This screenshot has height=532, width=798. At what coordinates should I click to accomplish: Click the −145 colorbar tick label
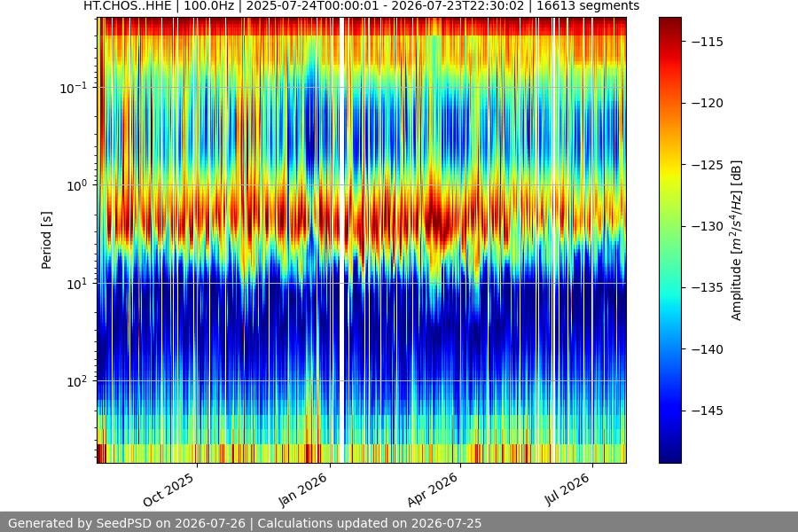[708, 411]
